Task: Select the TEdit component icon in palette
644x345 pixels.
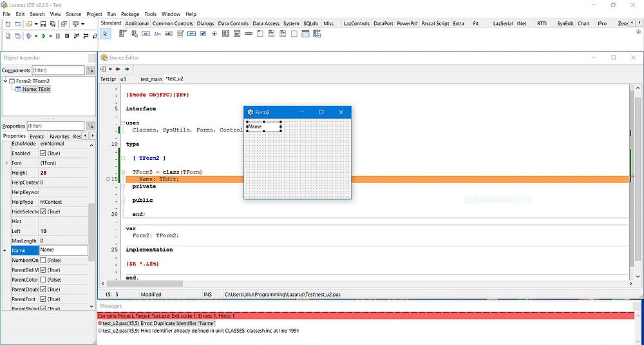Action: point(169,34)
